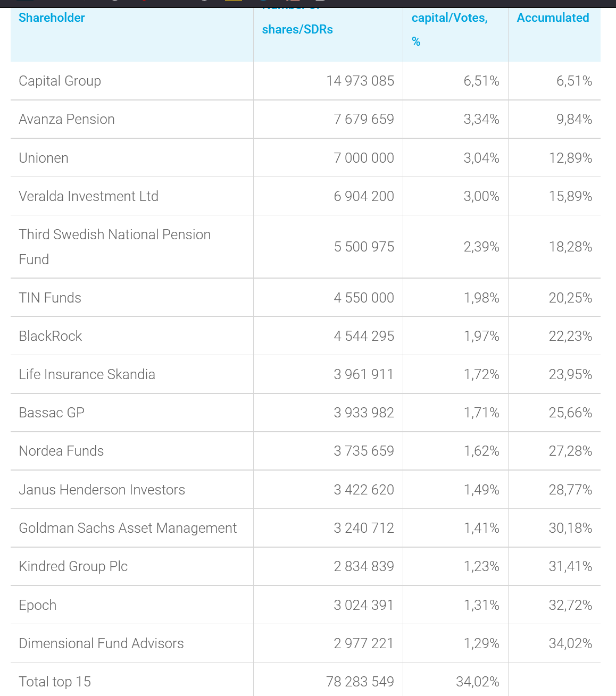
Task: Click Nordea Funds' accumulated 27,28% value
Action: tap(570, 451)
